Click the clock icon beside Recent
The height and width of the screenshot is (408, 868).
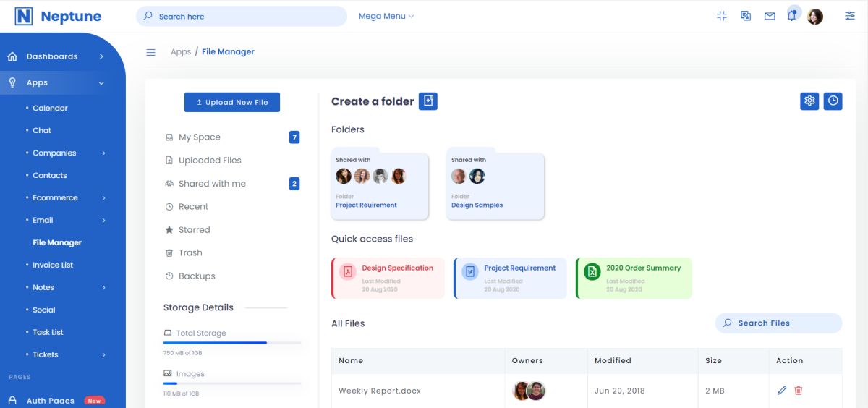(169, 207)
